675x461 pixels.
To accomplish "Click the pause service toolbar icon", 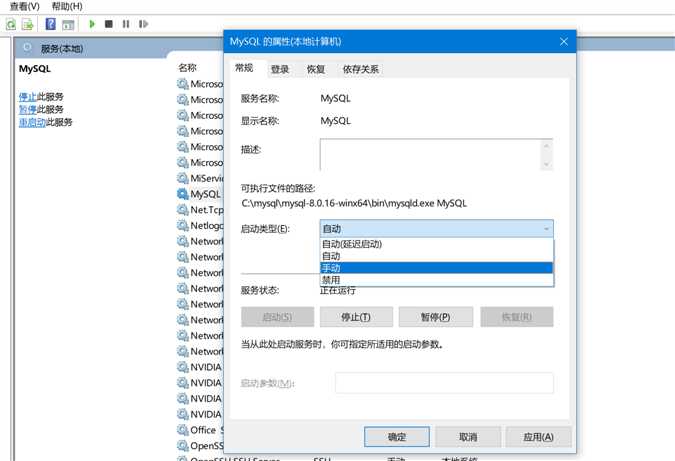I will [x=126, y=24].
